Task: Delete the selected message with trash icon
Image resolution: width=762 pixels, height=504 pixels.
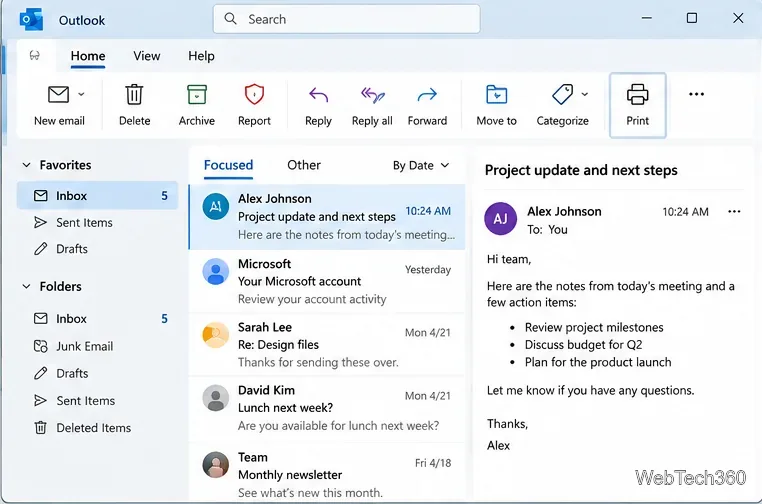Action: (134, 105)
